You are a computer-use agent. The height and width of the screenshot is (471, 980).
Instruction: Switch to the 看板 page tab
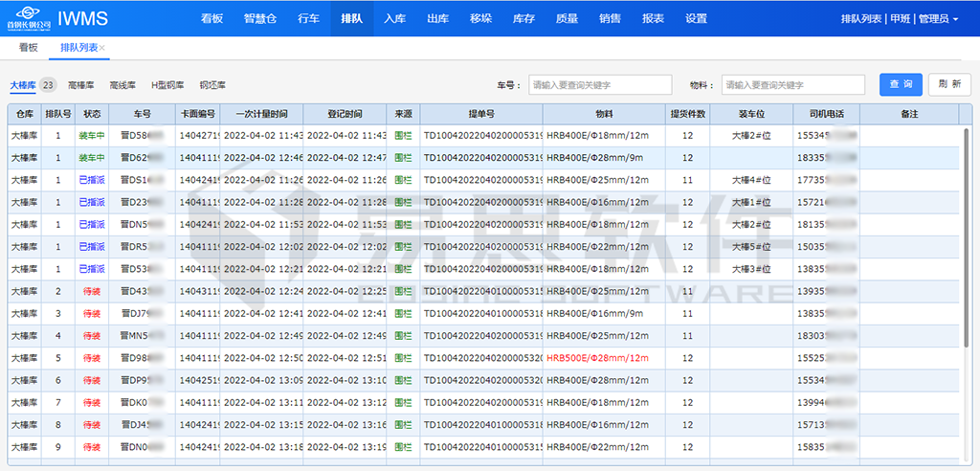[29, 48]
